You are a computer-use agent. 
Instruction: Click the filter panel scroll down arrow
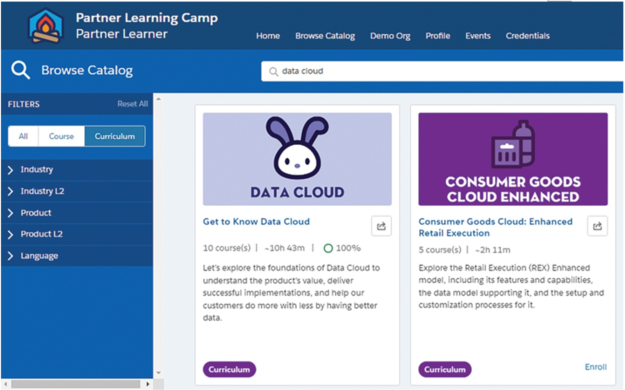click(x=158, y=373)
